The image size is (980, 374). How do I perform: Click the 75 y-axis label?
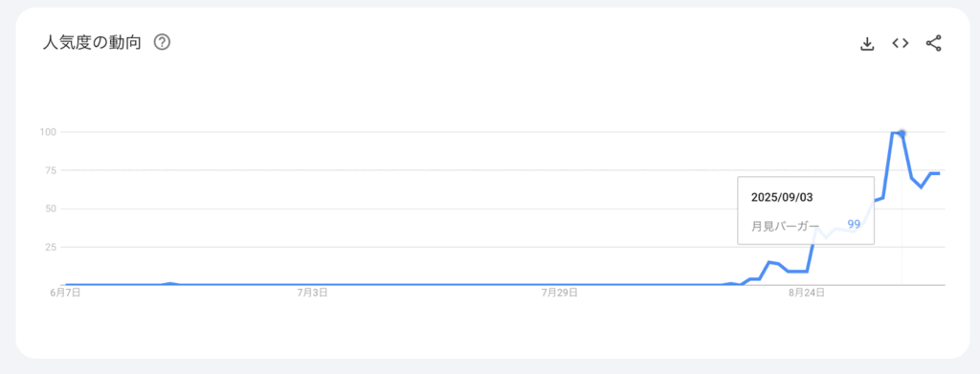tap(52, 170)
